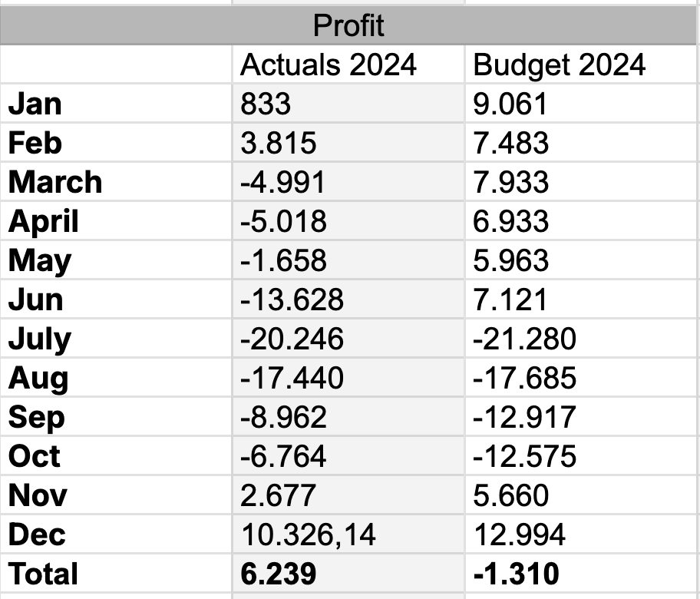Click the Total budget cell showing -1.310
700x599 pixels.
(580, 574)
